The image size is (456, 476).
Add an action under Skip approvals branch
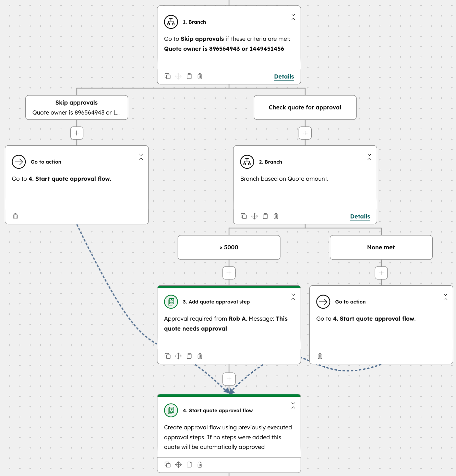(77, 133)
